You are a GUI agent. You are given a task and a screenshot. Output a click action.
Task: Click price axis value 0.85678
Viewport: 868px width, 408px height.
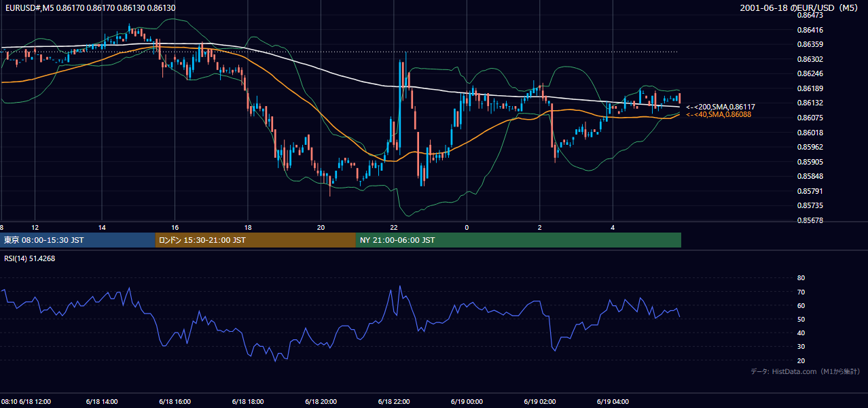click(810, 220)
